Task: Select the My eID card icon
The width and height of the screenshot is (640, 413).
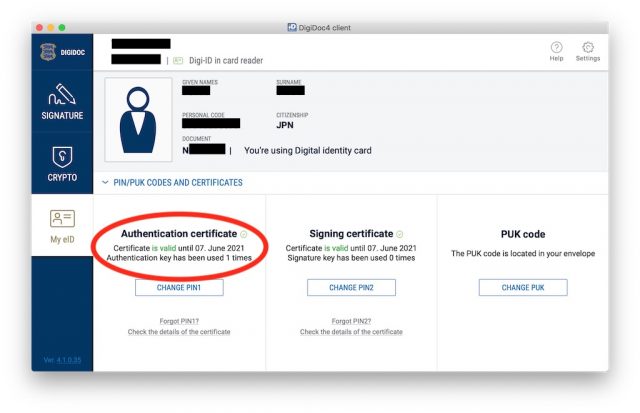Action: (x=62, y=218)
